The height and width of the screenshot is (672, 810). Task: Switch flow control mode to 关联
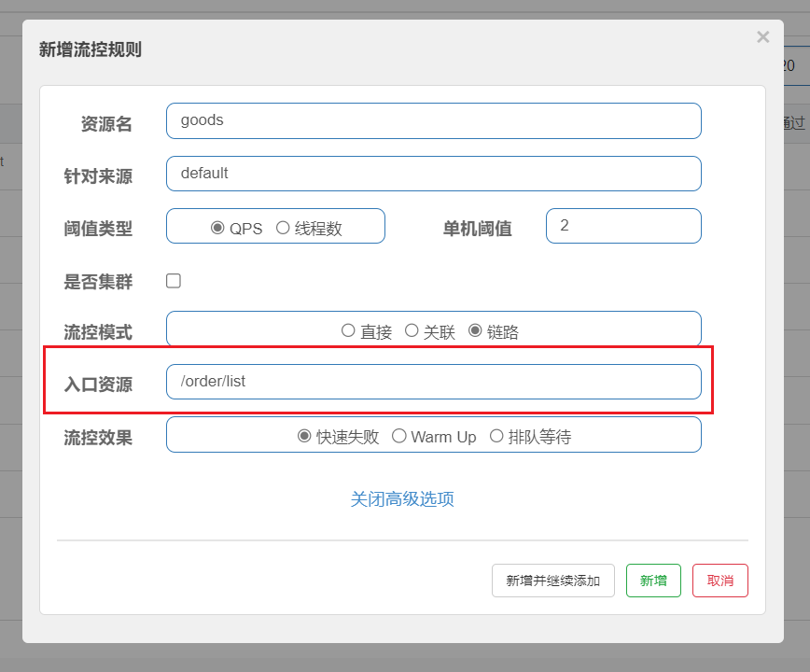coord(412,330)
